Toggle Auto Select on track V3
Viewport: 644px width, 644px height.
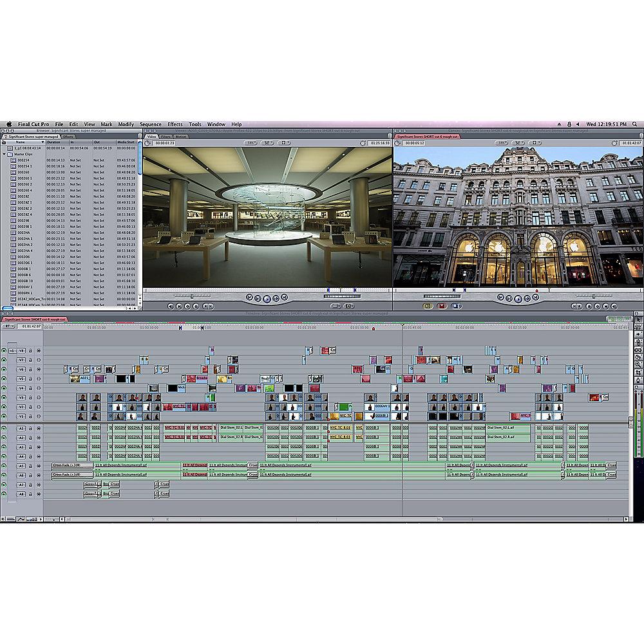point(39,397)
